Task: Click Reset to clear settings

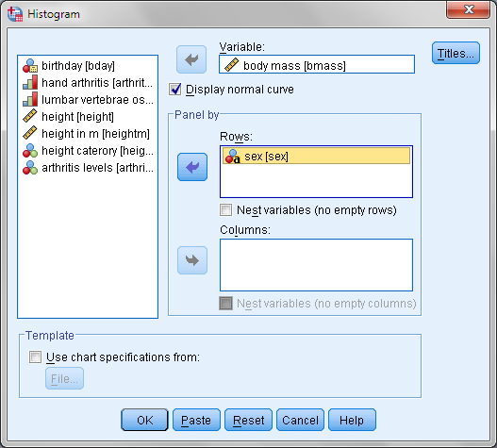Action: (248, 420)
